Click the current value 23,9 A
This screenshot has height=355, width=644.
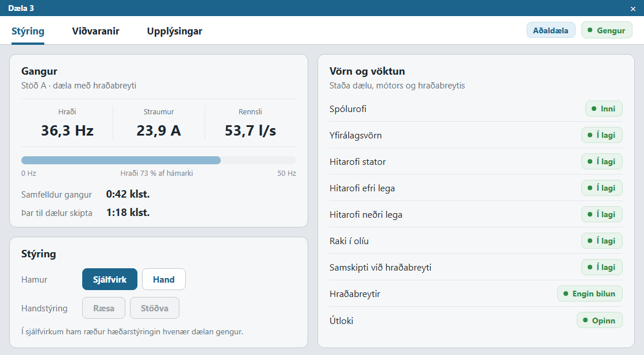point(159,130)
